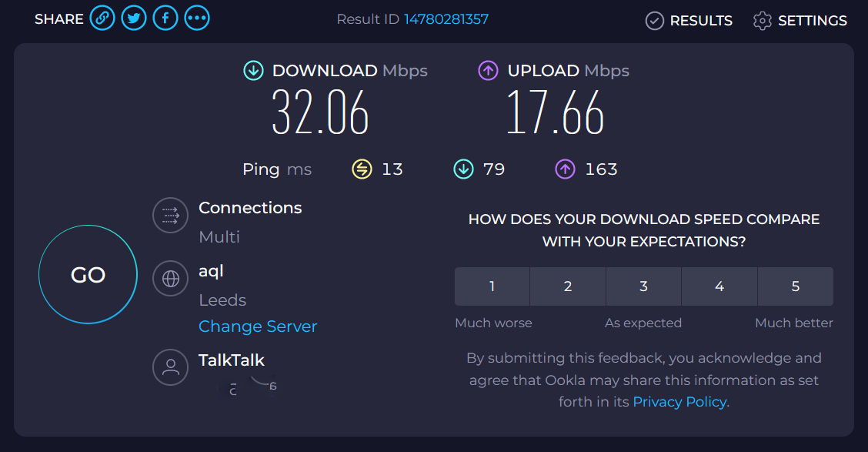Rate download speed as 1 Much worse

(x=492, y=286)
